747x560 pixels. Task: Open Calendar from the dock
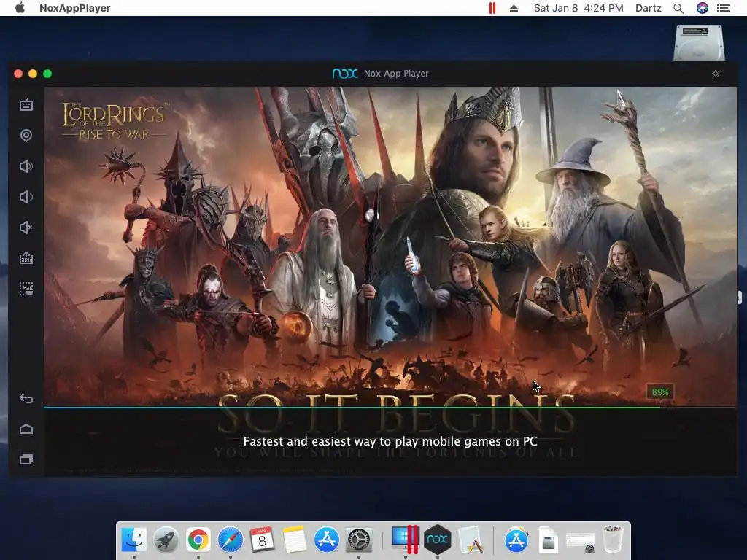click(262, 540)
